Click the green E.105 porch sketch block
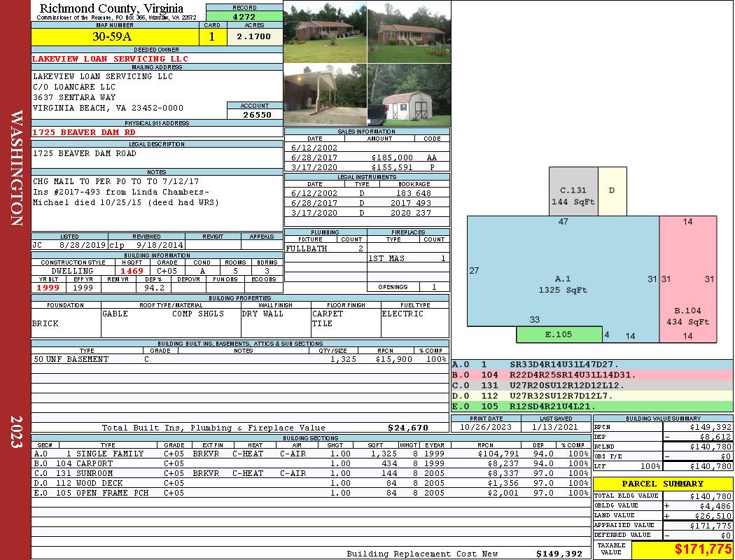 coord(559,335)
